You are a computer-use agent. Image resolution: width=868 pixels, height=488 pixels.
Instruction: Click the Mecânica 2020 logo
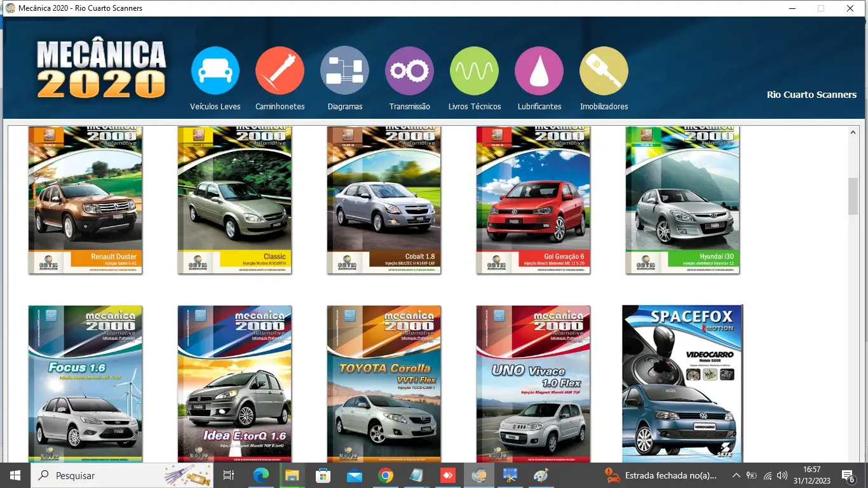102,70
